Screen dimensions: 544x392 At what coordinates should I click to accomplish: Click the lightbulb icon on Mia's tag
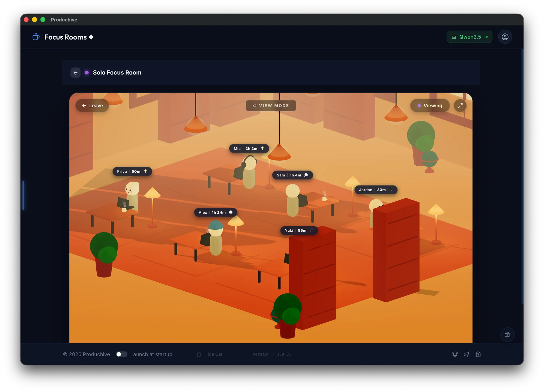tap(262, 148)
